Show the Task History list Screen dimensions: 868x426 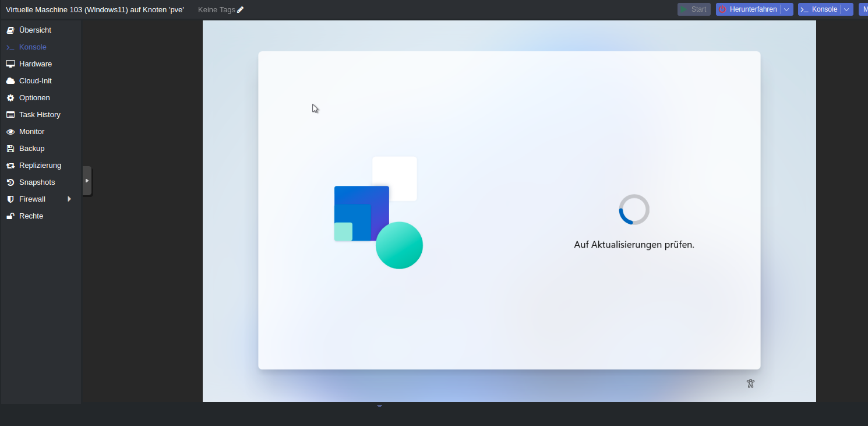(x=41, y=114)
